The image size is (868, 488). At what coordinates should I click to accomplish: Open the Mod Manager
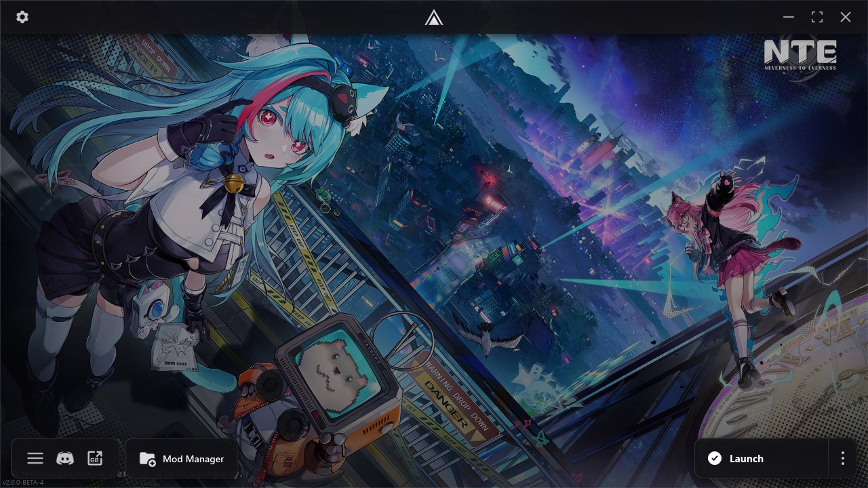click(182, 459)
